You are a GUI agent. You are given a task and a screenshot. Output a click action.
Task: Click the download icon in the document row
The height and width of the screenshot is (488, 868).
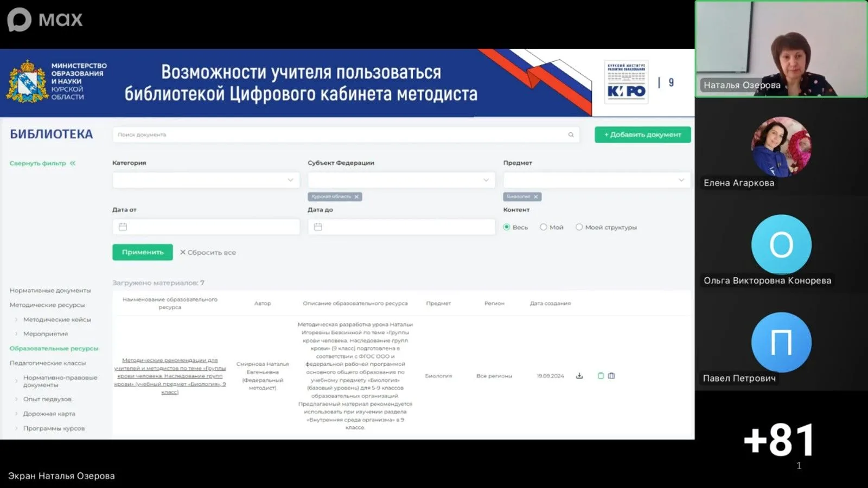(x=579, y=376)
